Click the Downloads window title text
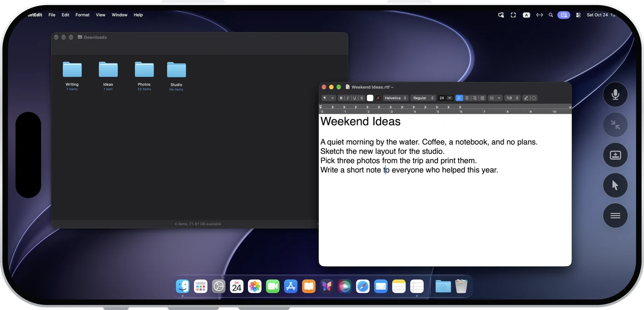The image size is (644, 310). [x=95, y=37]
